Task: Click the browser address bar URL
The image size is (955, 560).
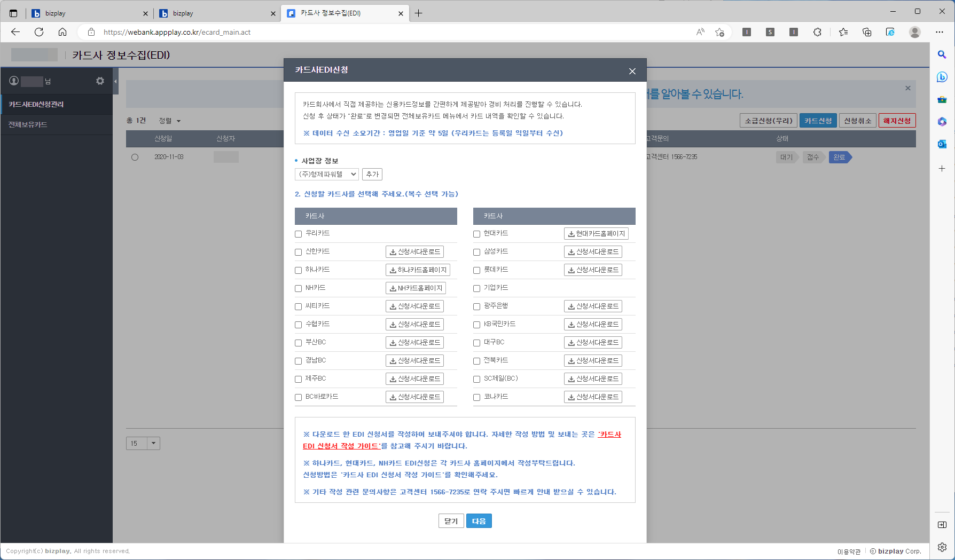Action: click(x=177, y=32)
